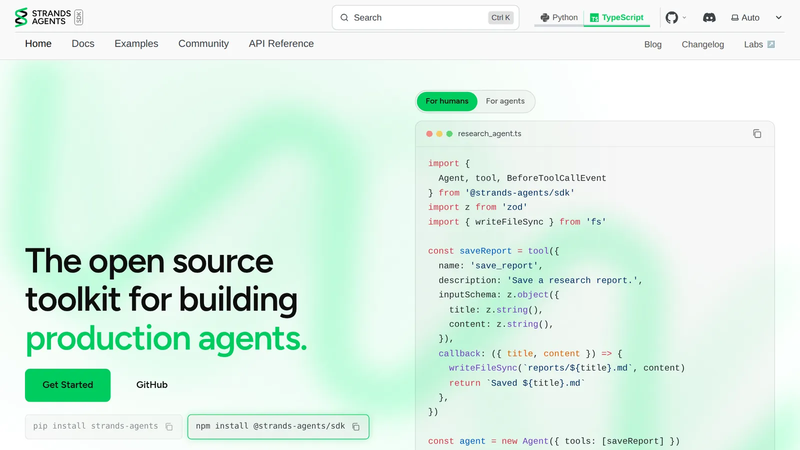The image size is (800, 450).
Task: Open the Community nav item
Action: tap(203, 44)
